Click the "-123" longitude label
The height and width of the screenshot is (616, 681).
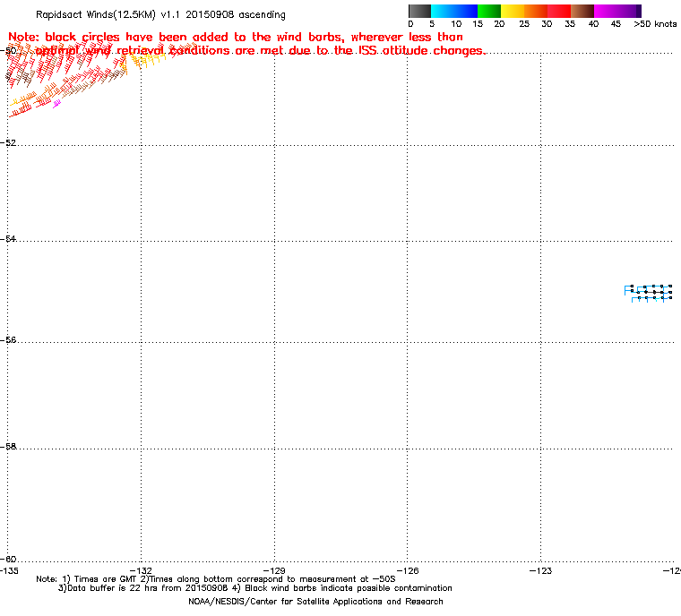click(540, 570)
